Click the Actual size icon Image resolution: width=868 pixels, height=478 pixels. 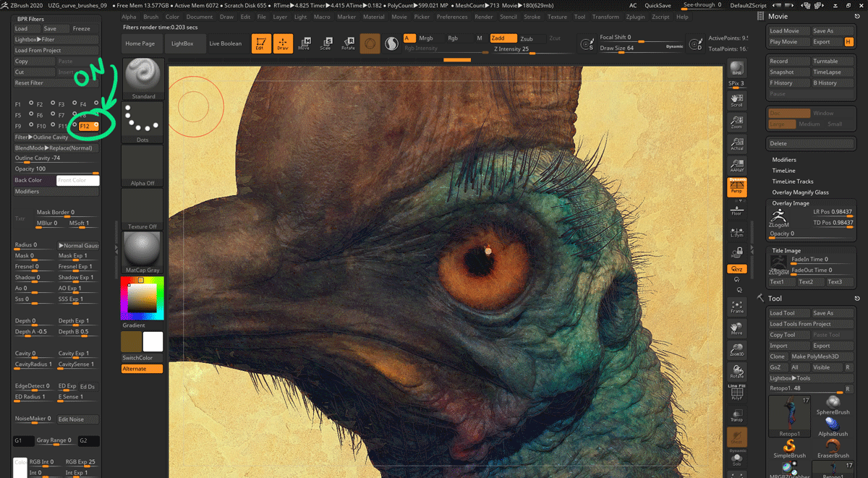tap(736, 143)
